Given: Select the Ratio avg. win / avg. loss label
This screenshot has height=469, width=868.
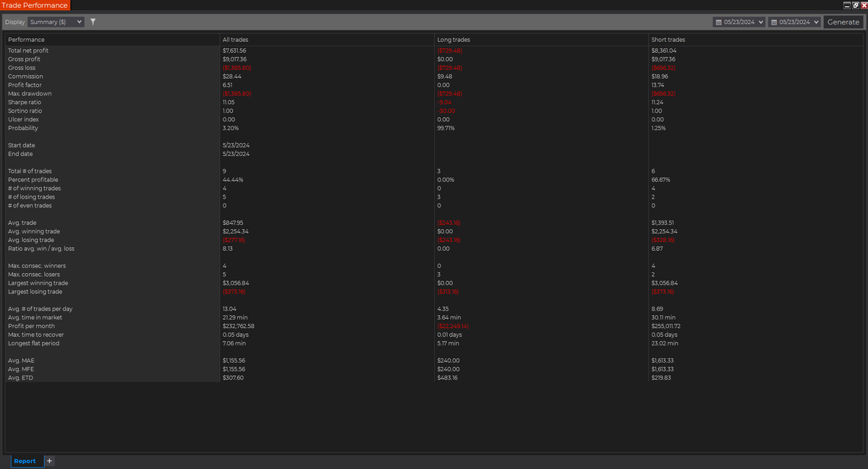Looking at the screenshot, I should (x=41, y=249).
